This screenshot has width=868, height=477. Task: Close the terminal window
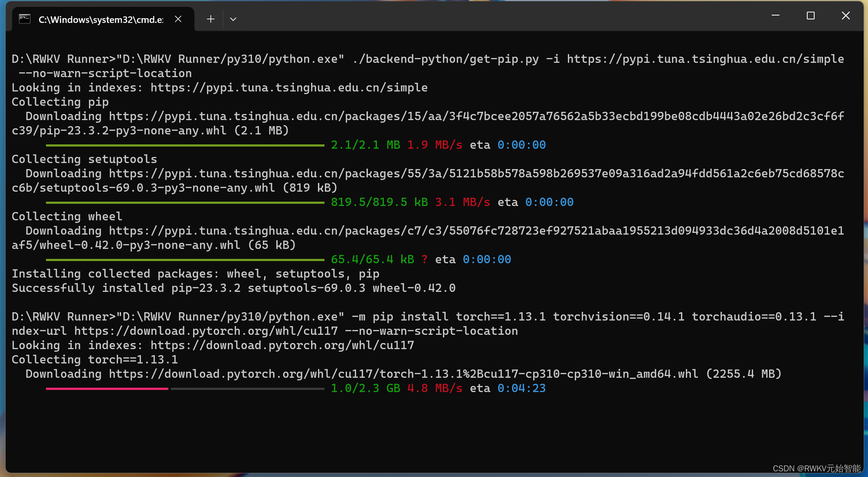(845, 16)
